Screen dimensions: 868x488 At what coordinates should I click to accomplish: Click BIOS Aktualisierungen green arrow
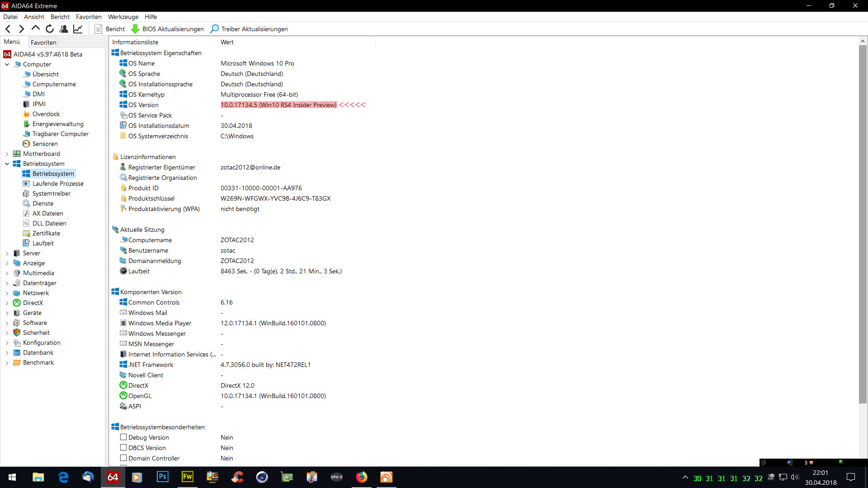135,29
